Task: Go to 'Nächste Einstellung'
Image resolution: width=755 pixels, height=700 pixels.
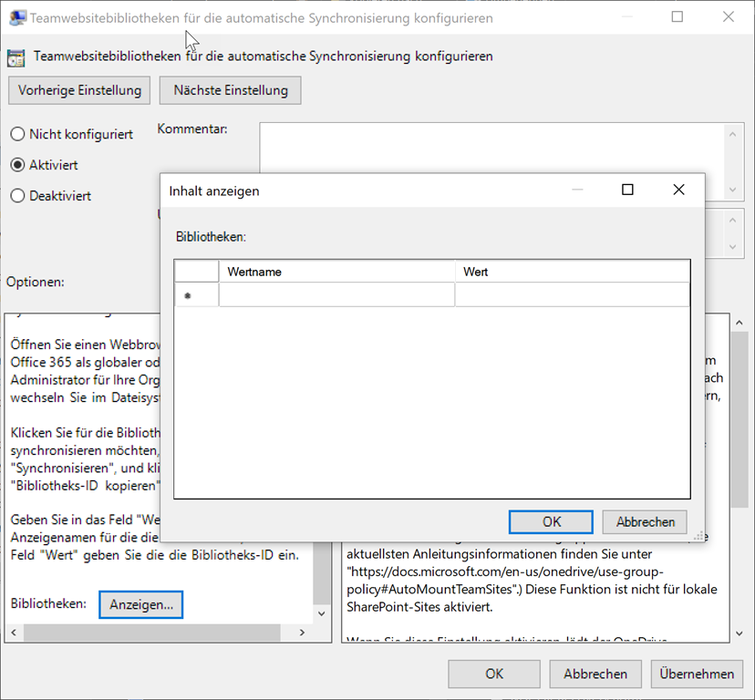Action: [230, 89]
